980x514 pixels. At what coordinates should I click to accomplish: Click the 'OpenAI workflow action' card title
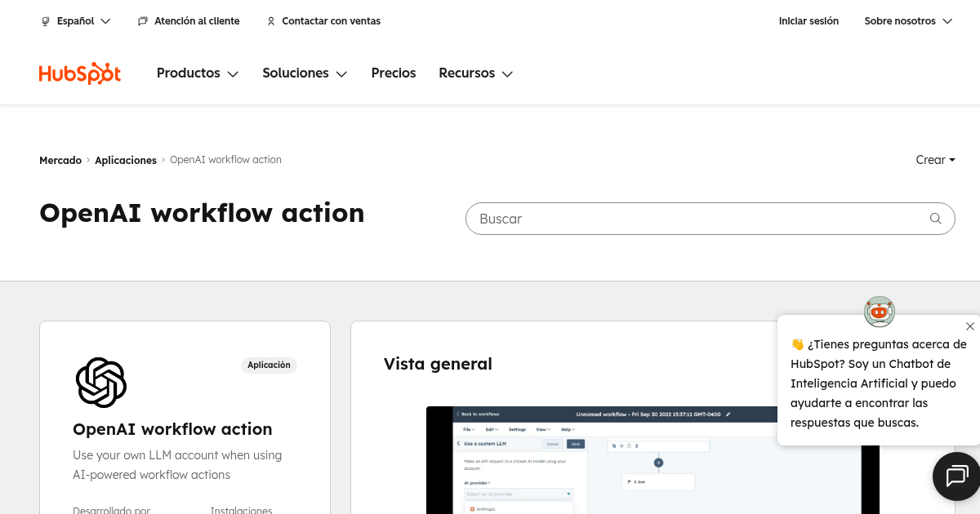click(x=172, y=429)
